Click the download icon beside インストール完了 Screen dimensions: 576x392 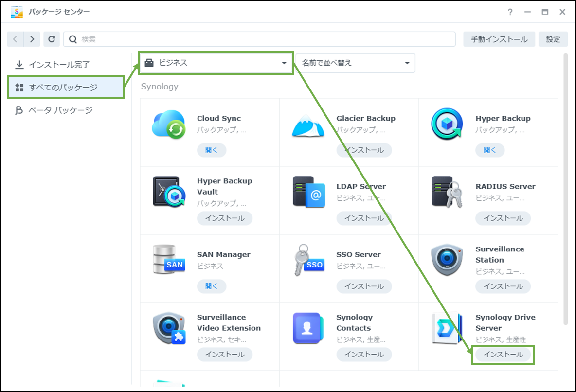pyautogui.click(x=19, y=65)
